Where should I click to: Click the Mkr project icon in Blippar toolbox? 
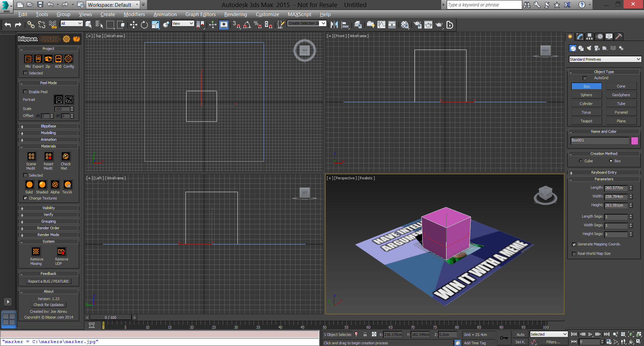(x=28, y=59)
